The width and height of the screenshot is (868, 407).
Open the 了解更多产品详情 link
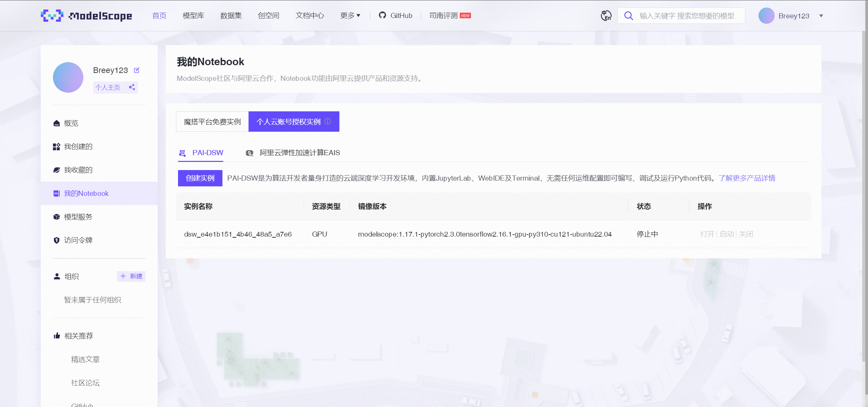click(x=747, y=178)
